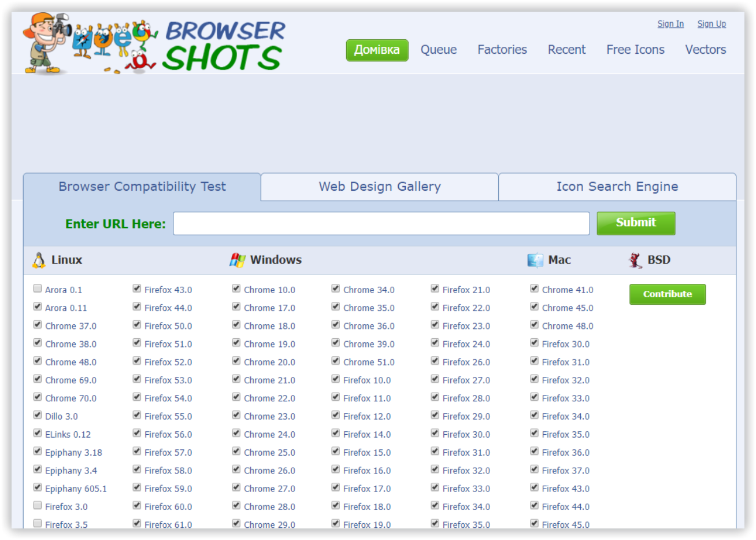Toggle the ELinks 0.12 checkbox
This screenshot has width=756, height=540.
tap(38, 433)
